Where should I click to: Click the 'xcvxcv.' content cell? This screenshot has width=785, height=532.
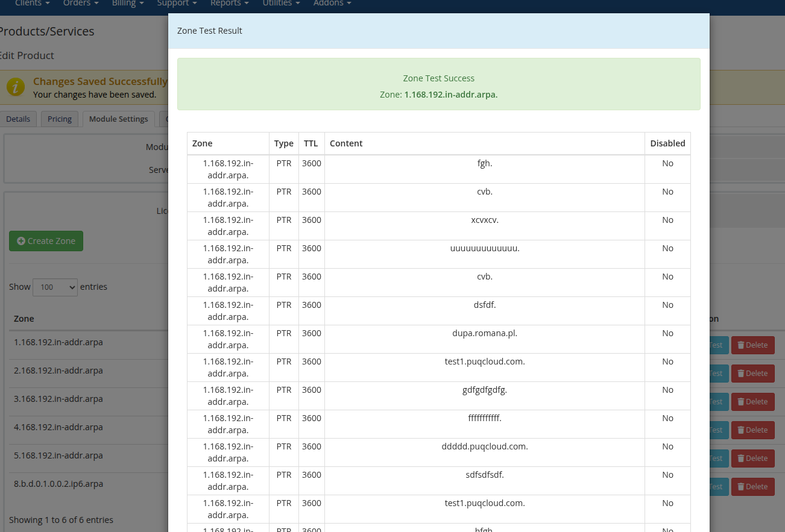[x=485, y=226]
